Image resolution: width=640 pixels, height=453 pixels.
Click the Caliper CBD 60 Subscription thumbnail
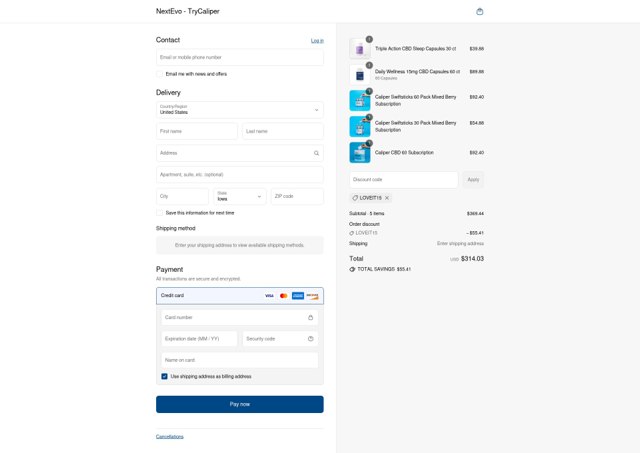pyautogui.click(x=360, y=153)
